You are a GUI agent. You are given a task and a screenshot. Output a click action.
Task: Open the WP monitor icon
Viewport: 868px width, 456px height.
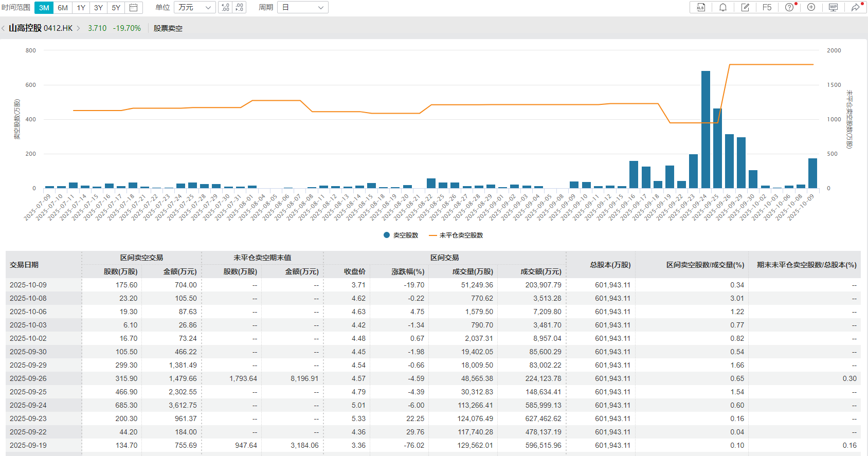(833, 7)
